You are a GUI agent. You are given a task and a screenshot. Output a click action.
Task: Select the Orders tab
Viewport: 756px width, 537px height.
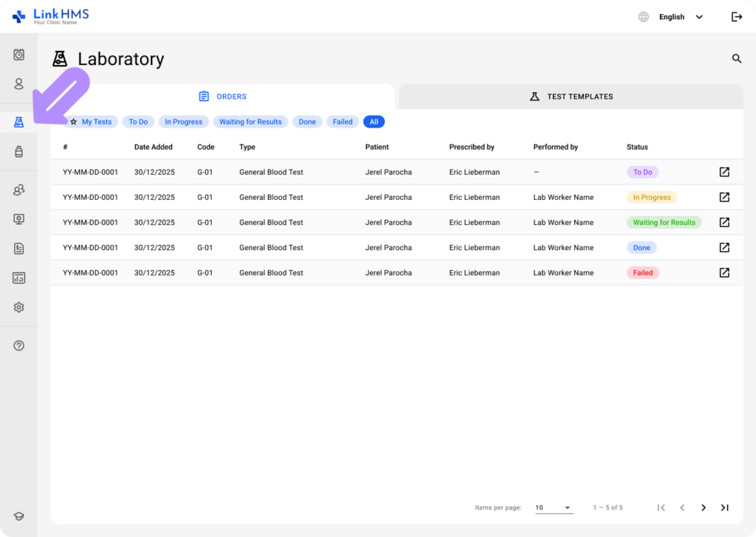pyautogui.click(x=222, y=97)
